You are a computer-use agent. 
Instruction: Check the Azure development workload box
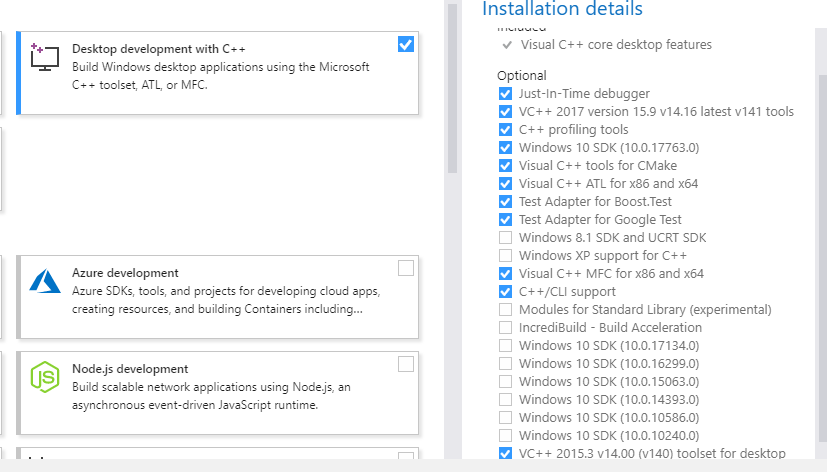point(406,268)
